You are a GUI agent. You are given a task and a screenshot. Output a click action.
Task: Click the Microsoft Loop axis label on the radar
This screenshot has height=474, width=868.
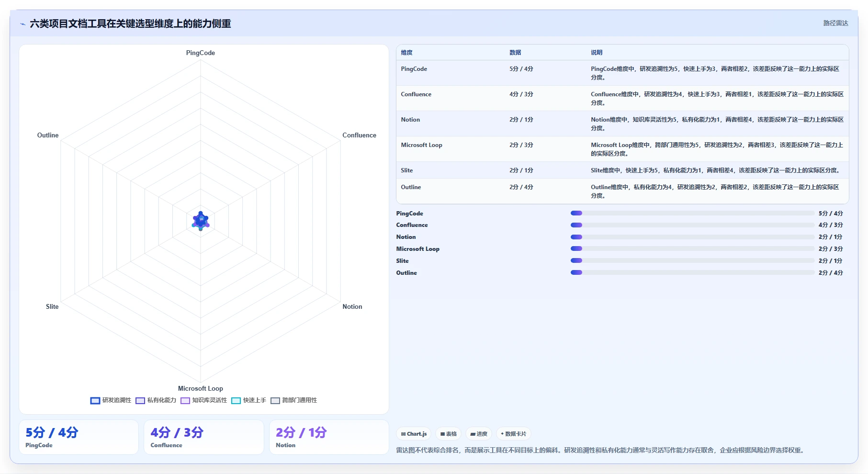tap(201, 388)
